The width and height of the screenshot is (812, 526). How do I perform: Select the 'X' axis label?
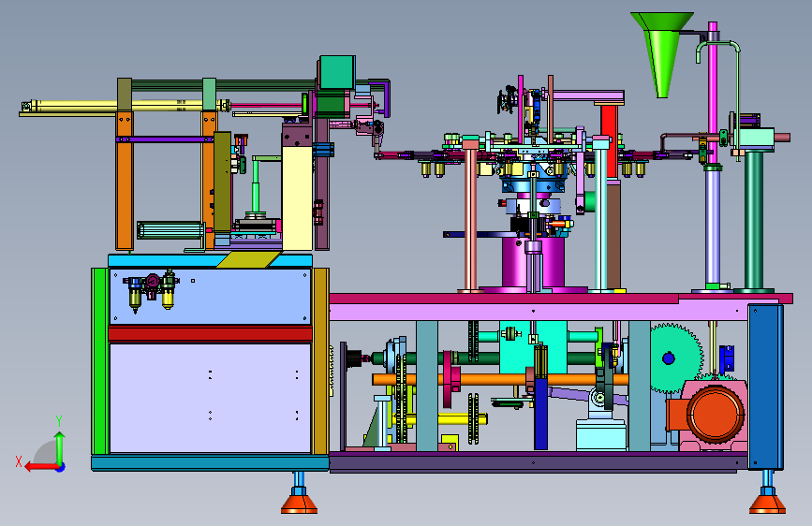pyautogui.click(x=19, y=461)
